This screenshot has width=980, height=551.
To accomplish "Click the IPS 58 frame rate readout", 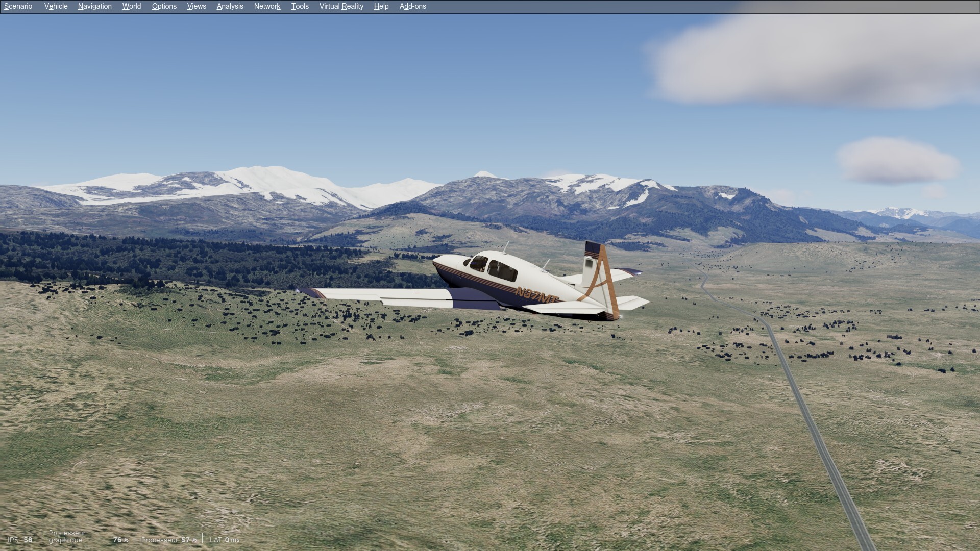I will coord(20,540).
